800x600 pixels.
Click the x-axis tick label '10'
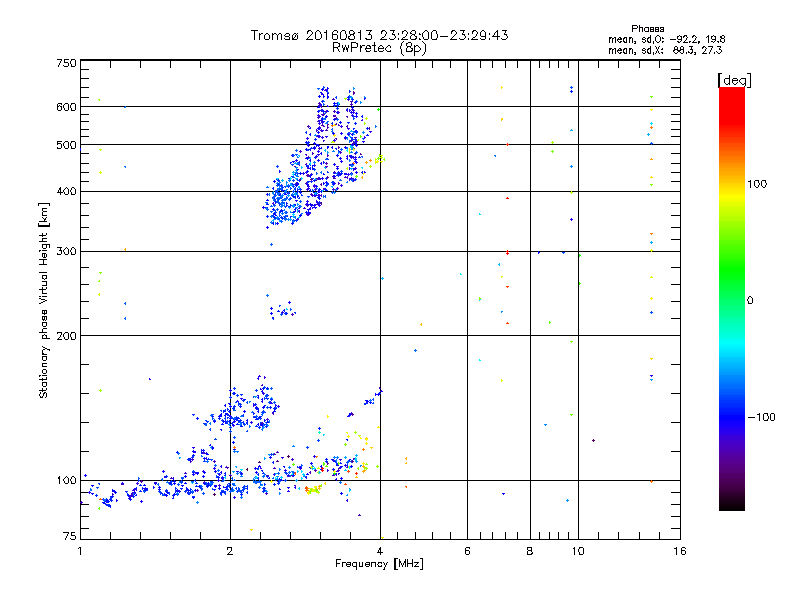click(x=578, y=551)
